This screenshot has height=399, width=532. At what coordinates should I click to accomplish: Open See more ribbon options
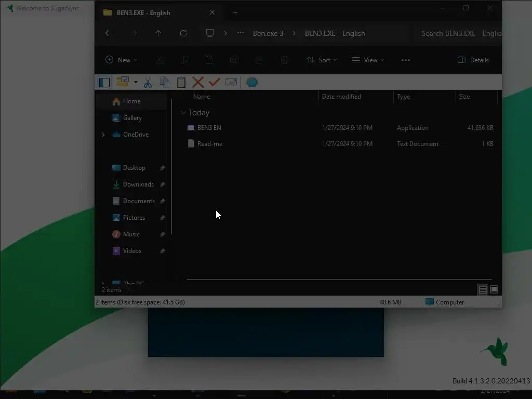click(405, 60)
